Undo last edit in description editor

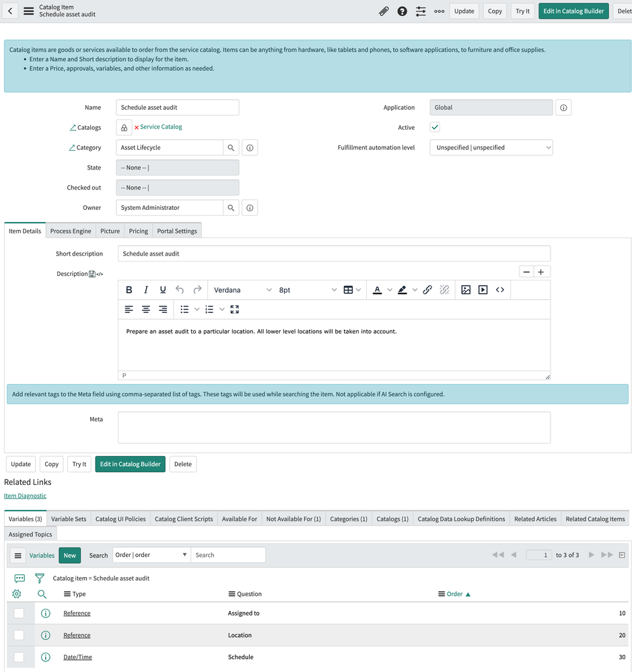click(x=180, y=290)
